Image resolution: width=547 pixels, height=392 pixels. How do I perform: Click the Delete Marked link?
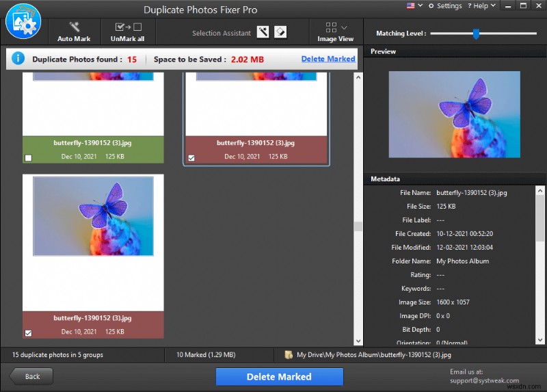pos(328,59)
